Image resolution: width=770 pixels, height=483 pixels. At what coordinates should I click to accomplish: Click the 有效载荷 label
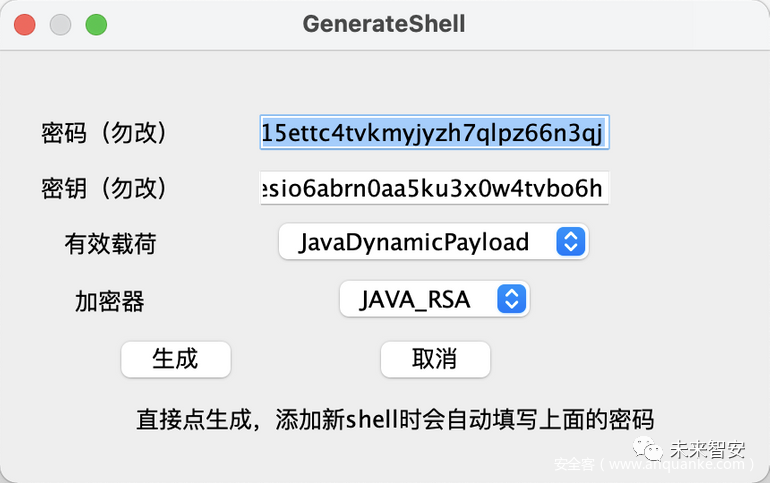[110, 243]
